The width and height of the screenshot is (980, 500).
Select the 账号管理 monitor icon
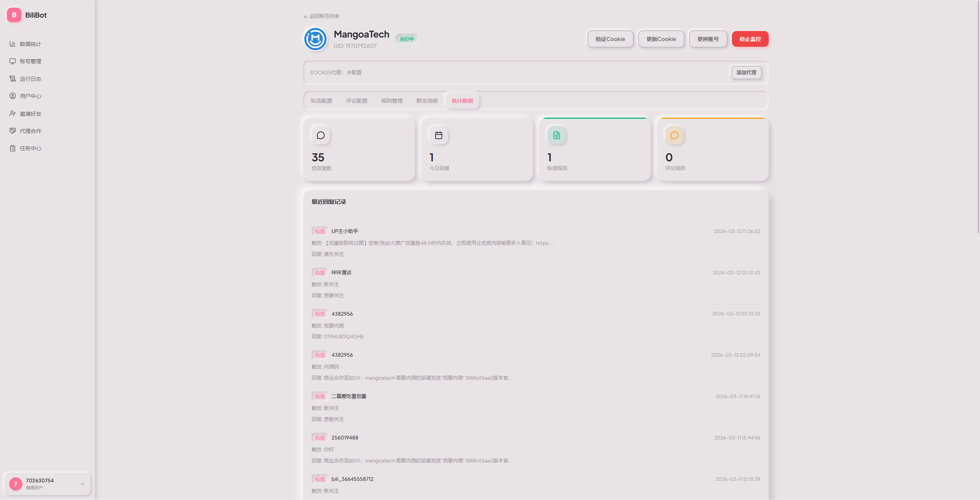point(13,61)
